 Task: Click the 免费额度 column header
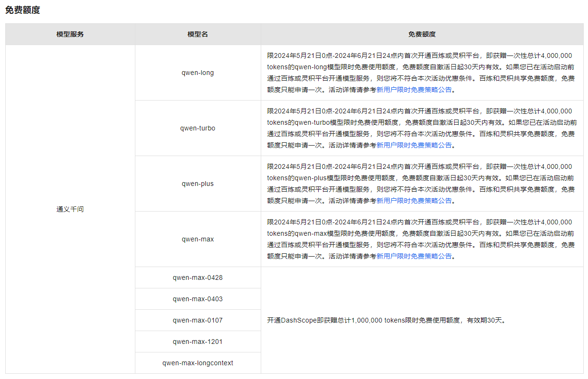pyautogui.click(x=422, y=34)
